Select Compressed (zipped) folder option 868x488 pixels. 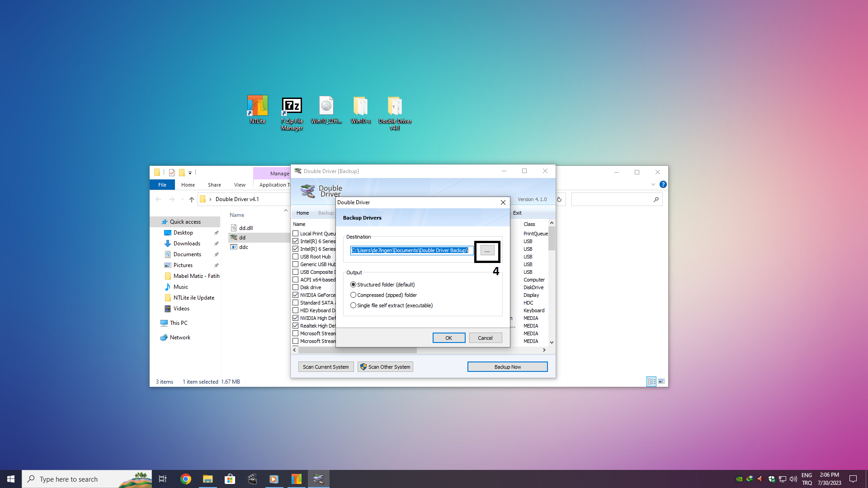[354, 295]
